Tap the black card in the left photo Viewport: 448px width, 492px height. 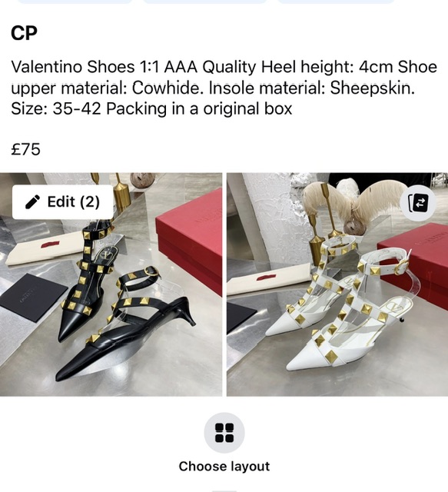34,298
